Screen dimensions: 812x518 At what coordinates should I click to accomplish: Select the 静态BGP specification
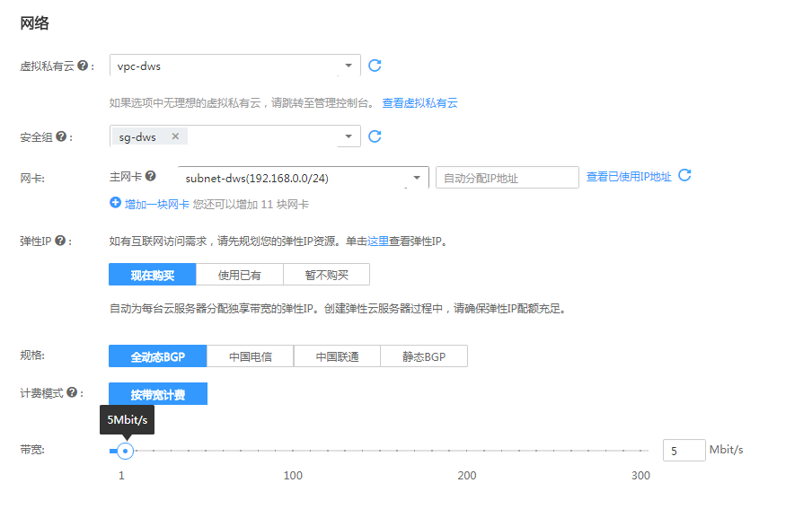pyautogui.click(x=425, y=356)
